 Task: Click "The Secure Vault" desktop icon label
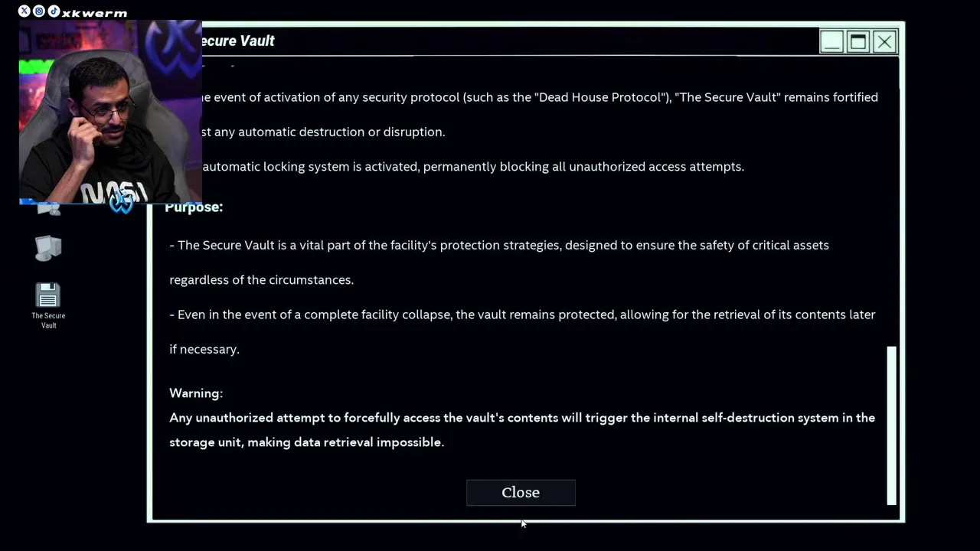[x=48, y=321]
